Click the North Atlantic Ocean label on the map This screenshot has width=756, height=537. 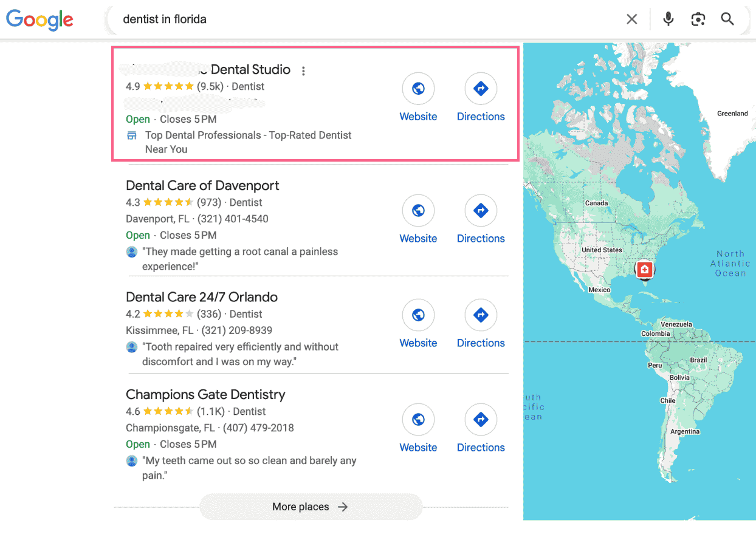tap(730, 264)
